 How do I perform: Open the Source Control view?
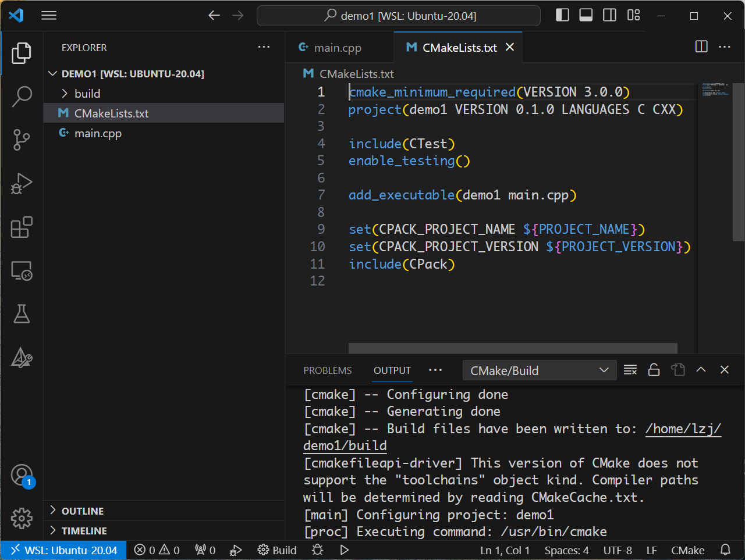(22, 140)
